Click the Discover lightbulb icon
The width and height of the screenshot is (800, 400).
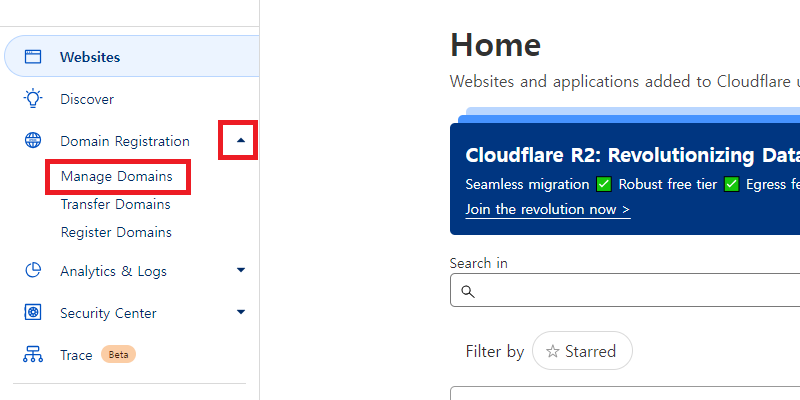[x=33, y=98]
